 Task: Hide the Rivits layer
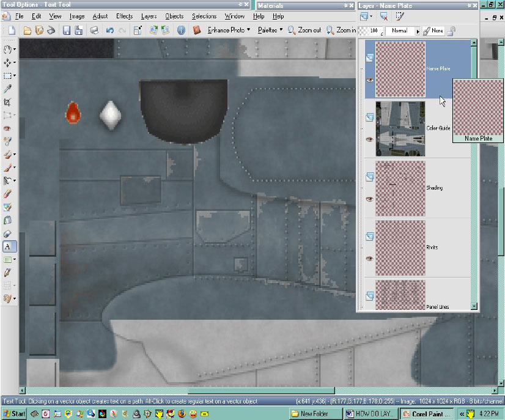point(370,259)
